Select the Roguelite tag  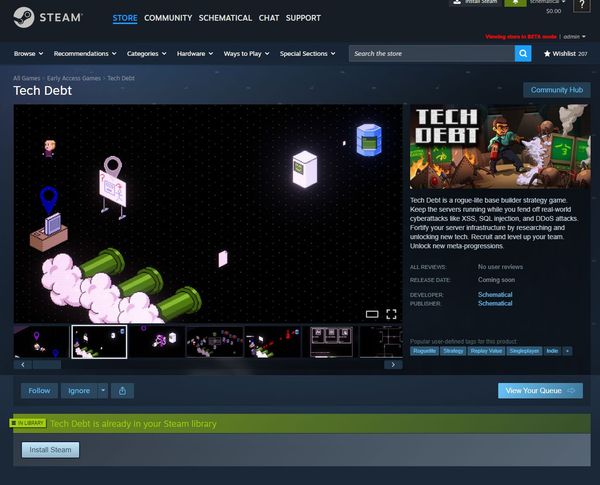point(424,351)
